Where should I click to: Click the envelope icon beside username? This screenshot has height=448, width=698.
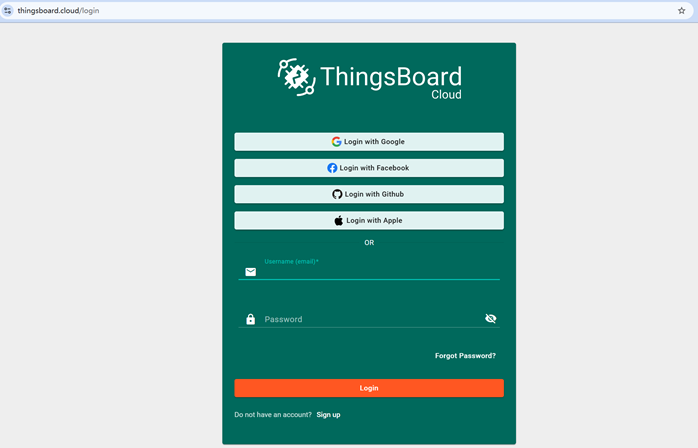(x=251, y=272)
